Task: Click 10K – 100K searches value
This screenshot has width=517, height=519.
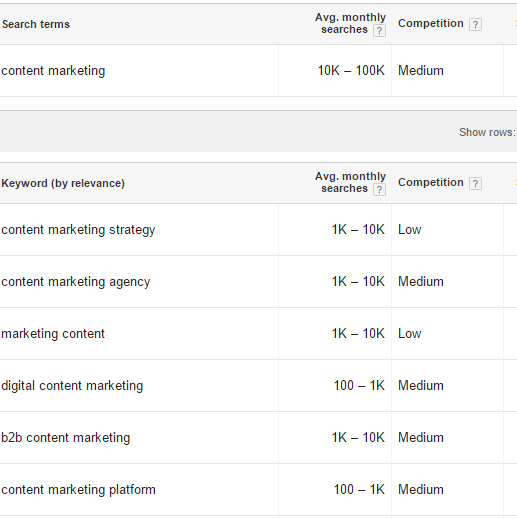Action: click(x=351, y=71)
